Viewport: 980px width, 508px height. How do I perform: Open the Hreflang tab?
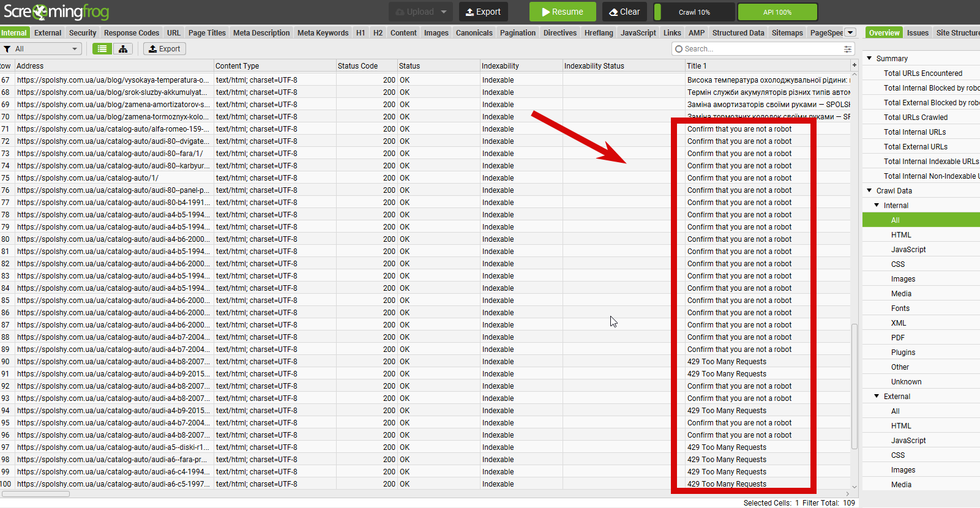[599, 33]
